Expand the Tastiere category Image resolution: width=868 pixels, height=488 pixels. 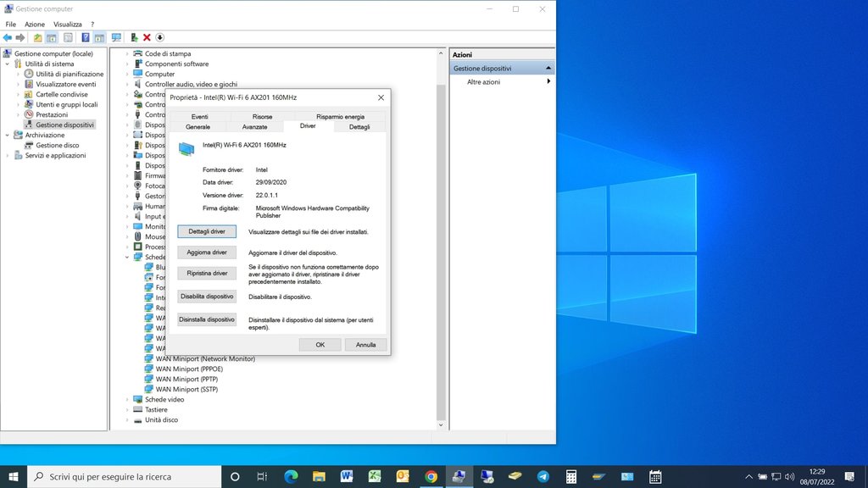pos(127,410)
